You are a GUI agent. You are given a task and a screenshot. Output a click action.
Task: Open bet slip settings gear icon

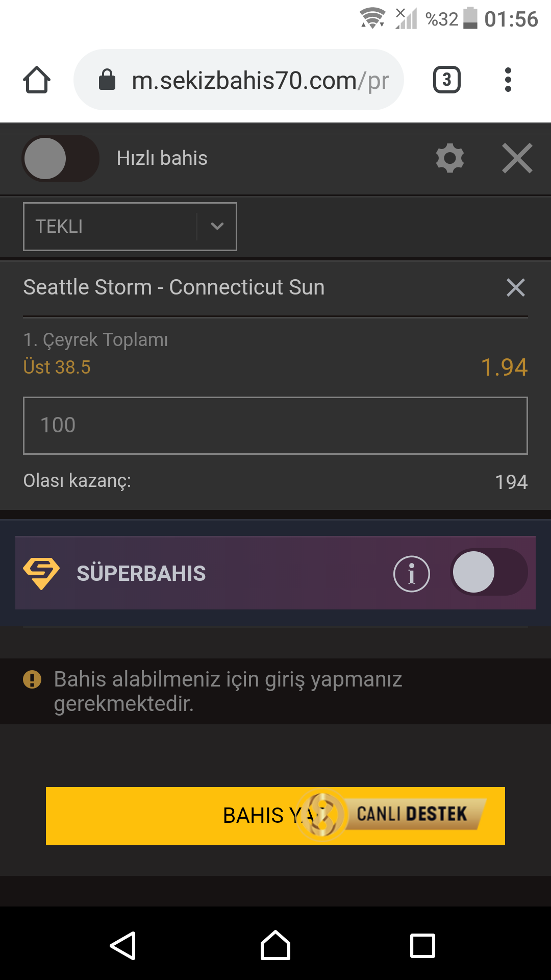(450, 158)
